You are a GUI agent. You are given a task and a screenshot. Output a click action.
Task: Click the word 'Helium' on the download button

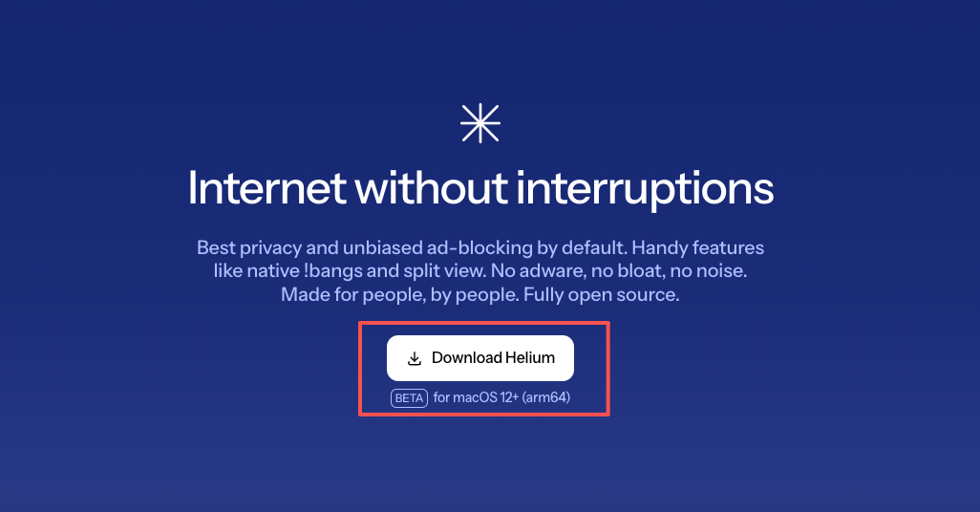click(x=530, y=357)
